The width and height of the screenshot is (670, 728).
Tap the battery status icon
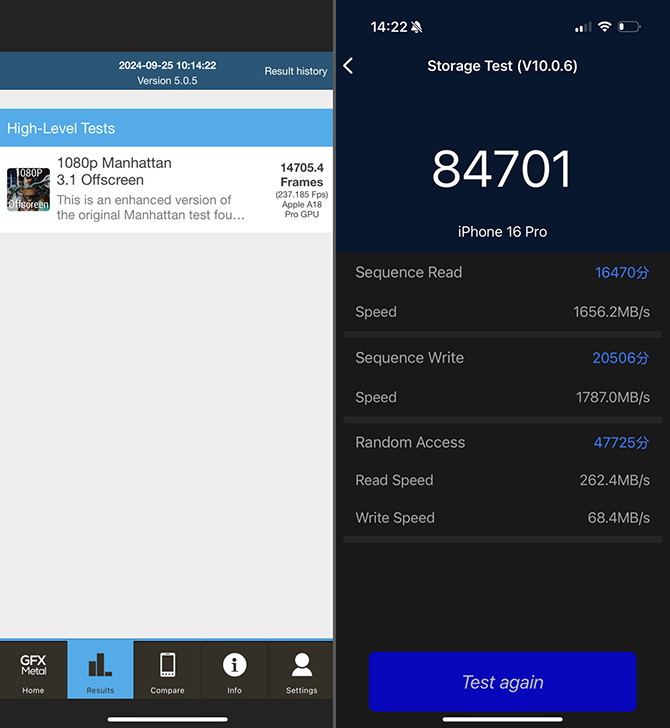click(x=629, y=27)
